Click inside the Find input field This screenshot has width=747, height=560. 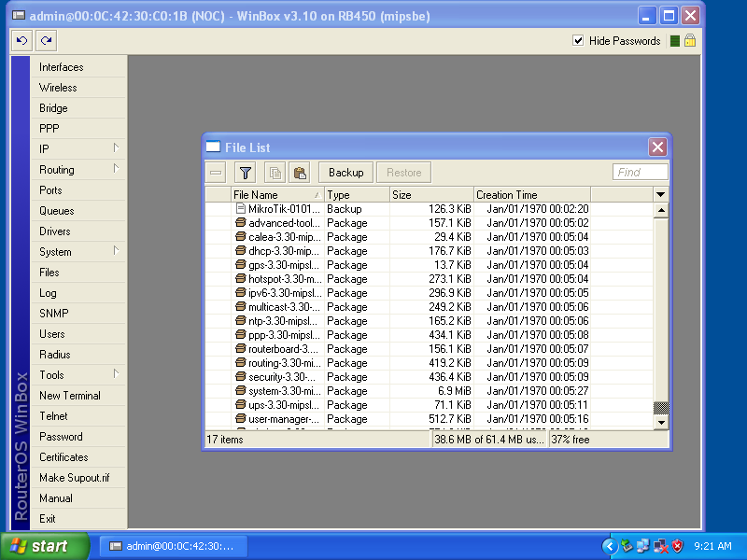(639, 172)
